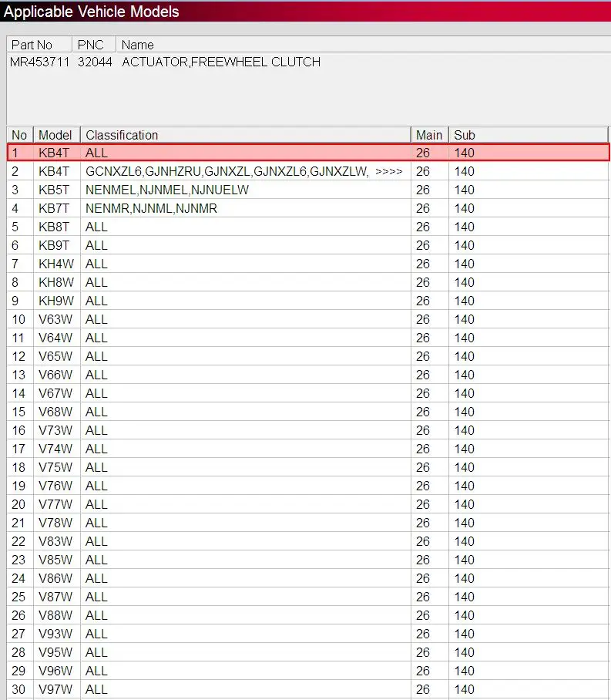
Task: Click row number 30
Action: pos(18,690)
